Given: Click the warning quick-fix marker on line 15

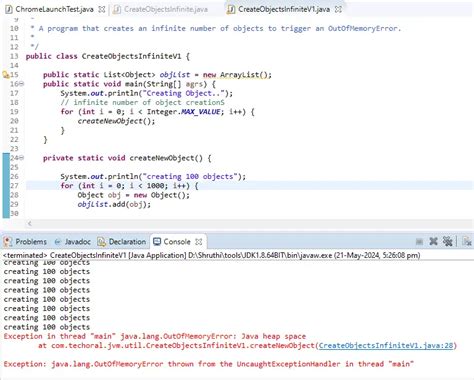Looking at the screenshot, I should 6,75.
